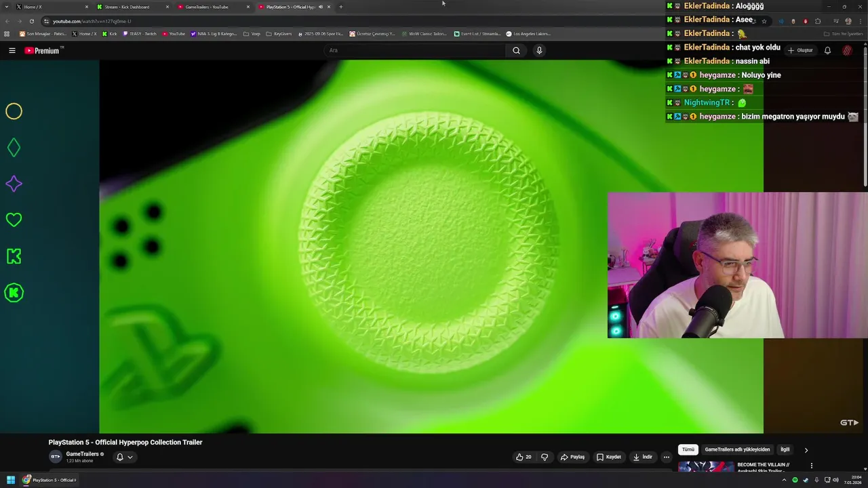Open Los Angeles Lakers bookmark
The image size is (868, 488).
(x=528, y=34)
